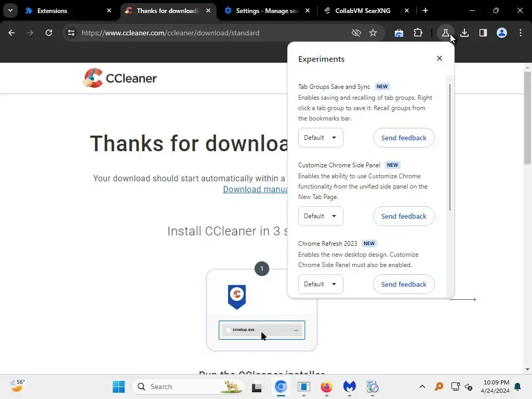Click the ccleaner.com address bar URL
532x399 pixels.
170,33
